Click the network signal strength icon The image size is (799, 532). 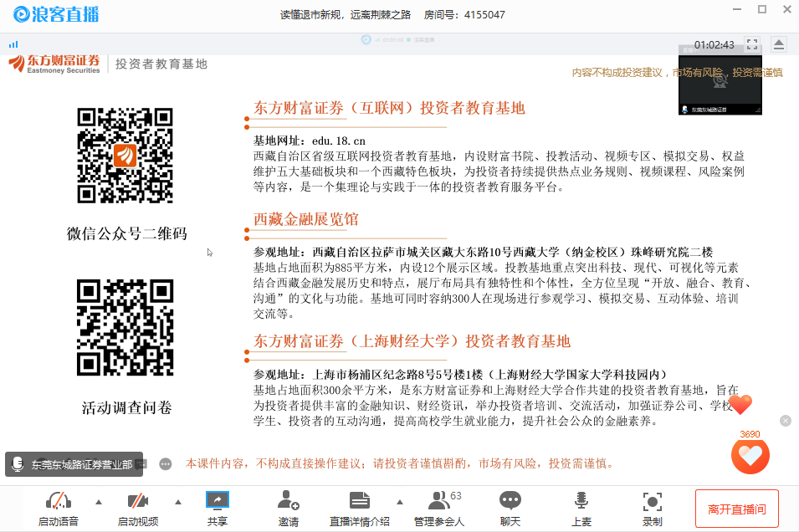click(13, 45)
